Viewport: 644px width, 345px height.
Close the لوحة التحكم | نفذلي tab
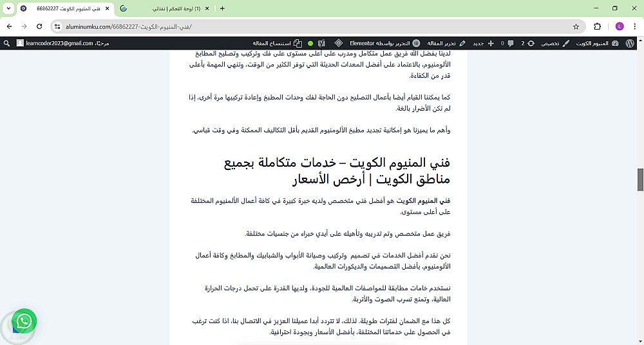207,8
